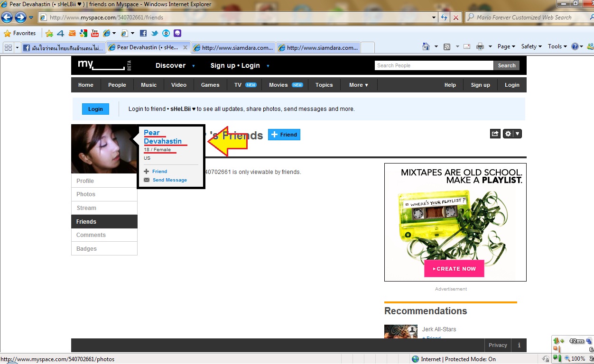Click the blue Login button

[95, 109]
